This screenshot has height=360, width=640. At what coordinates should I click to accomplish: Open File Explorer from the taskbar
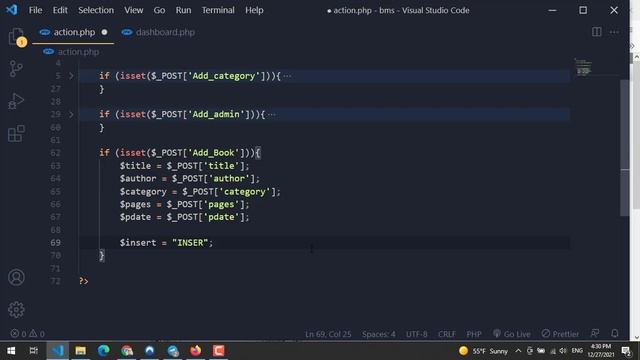click(80, 351)
